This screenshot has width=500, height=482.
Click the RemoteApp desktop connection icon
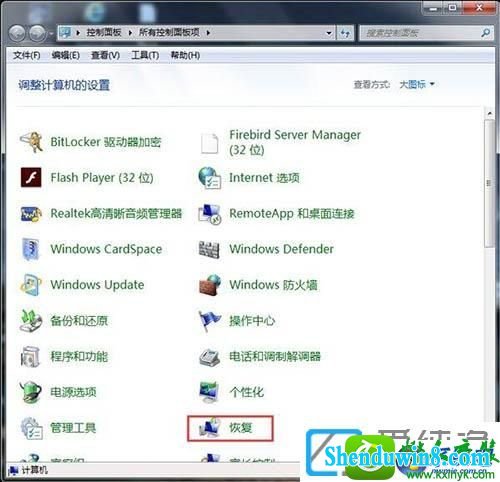[x=210, y=214]
